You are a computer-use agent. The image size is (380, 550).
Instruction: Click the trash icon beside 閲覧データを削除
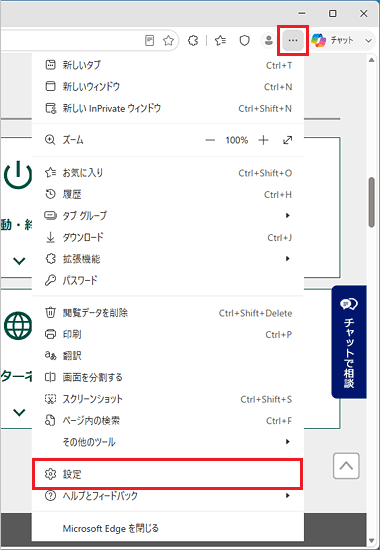coord(51,313)
